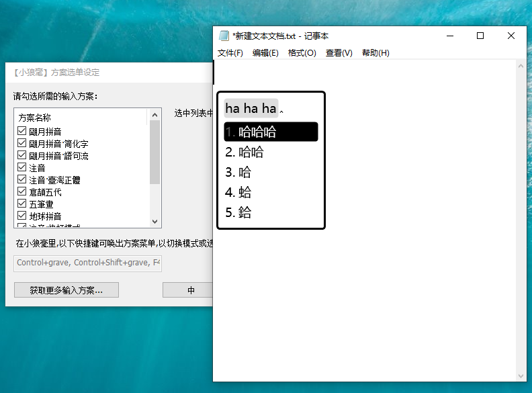The image size is (532, 393).
Task: Choose candidate 1 哈哈哈 in IME popup
Action: click(x=271, y=132)
